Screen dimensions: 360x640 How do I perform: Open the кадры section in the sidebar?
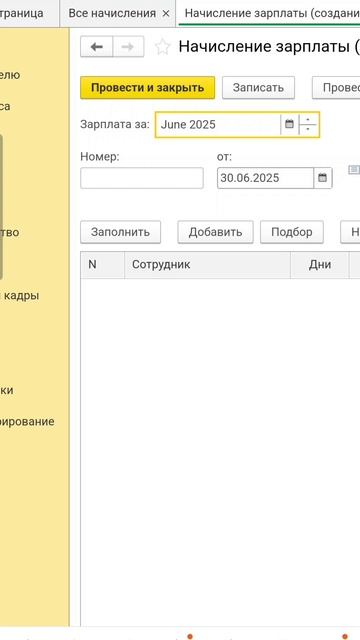tap(20, 296)
